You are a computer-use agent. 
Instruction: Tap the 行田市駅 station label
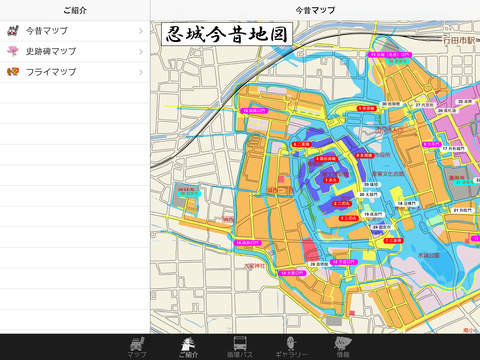[460, 40]
